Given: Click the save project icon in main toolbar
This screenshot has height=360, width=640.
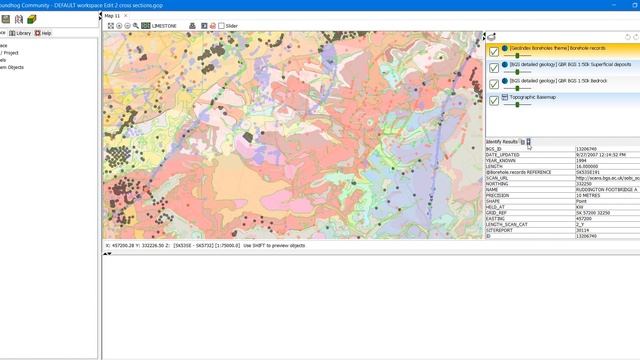Looking at the screenshot, I should (6, 19).
